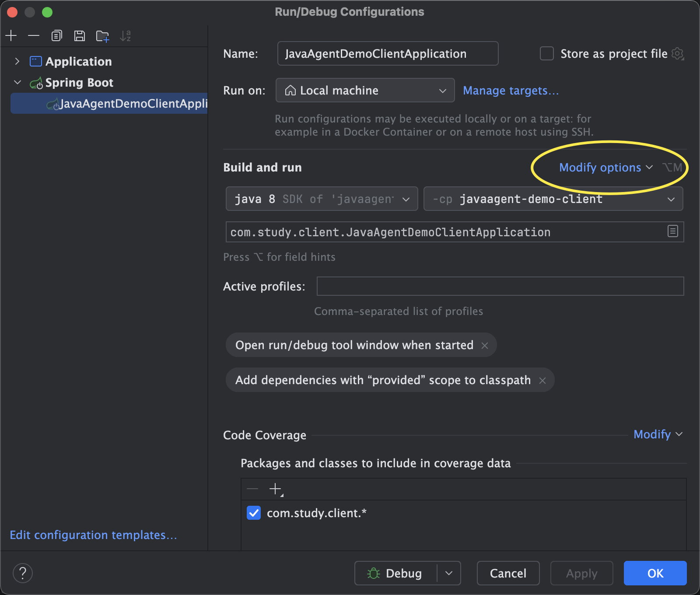The height and width of the screenshot is (595, 700).
Task: Create new folder for configurations
Action: (x=102, y=36)
